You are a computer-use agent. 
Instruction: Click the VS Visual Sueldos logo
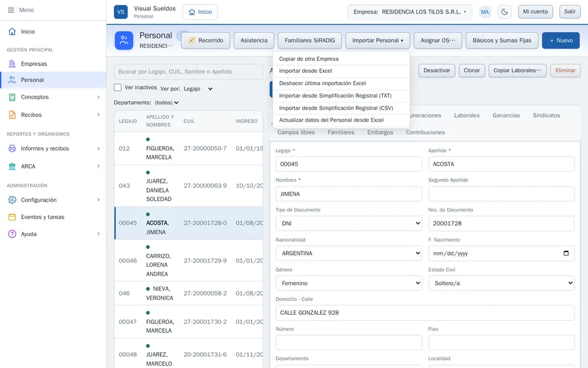(121, 12)
